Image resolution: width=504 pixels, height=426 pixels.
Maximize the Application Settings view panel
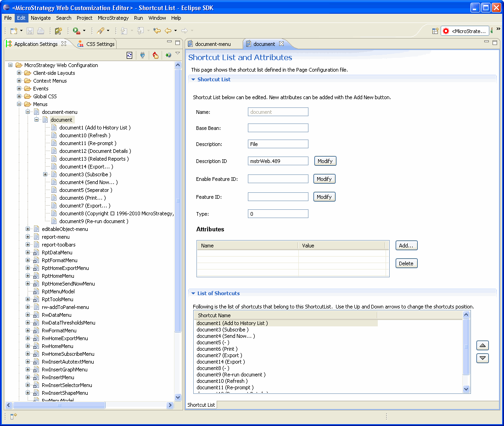(178, 42)
